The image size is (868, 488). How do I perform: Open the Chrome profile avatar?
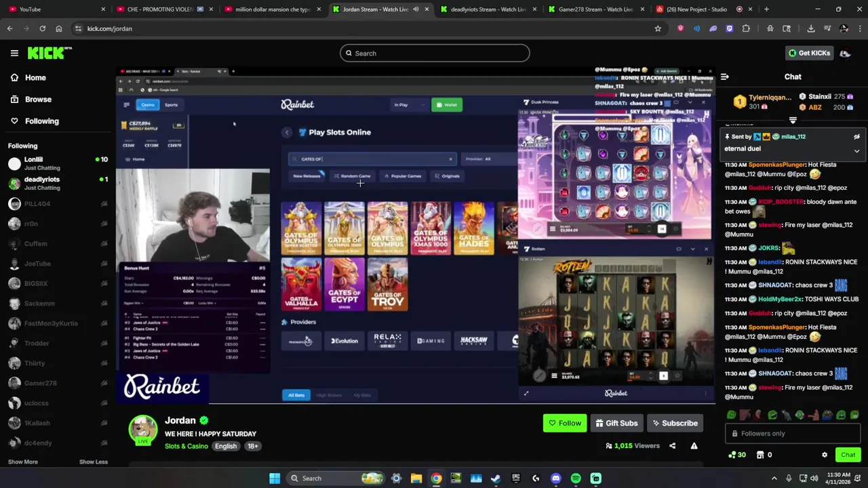point(844,28)
